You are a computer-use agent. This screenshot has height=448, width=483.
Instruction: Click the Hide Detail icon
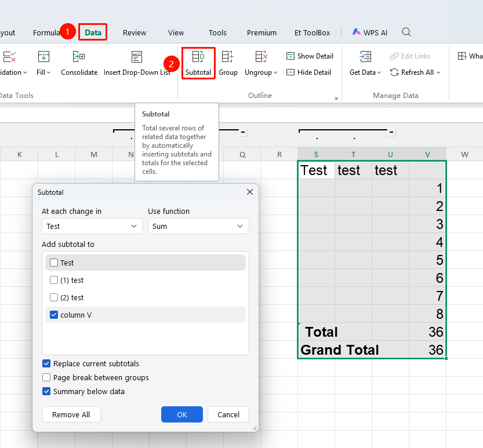pyautogui.click(x=290, y=72)
